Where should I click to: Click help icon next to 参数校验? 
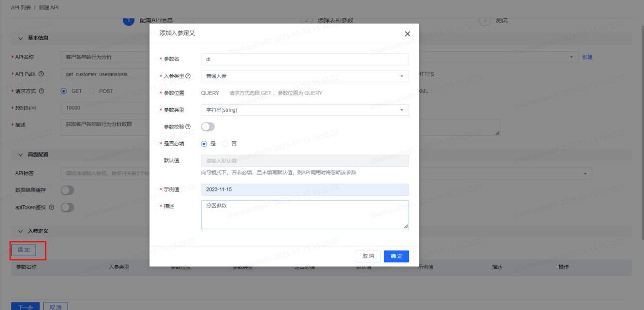point(188,127)
